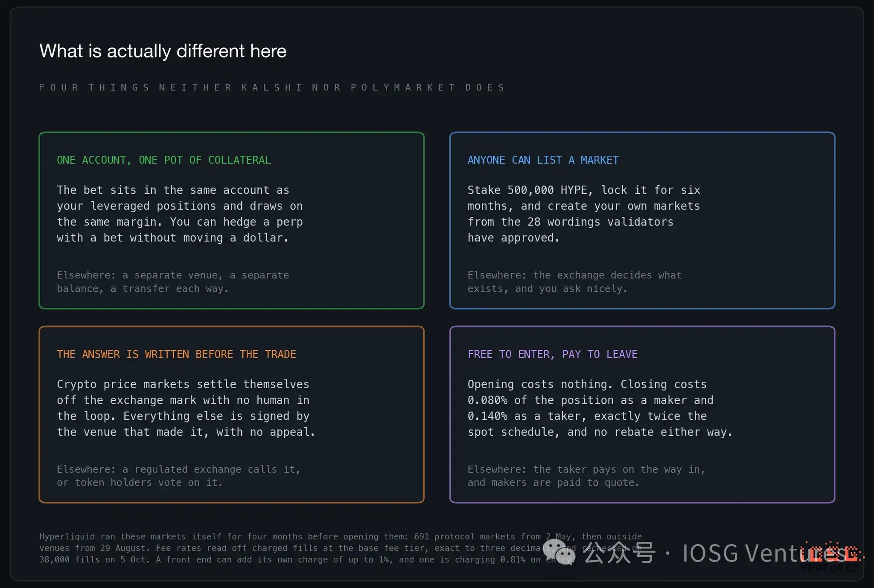
Task: Click the "VENTURES" text under the red logo
Action: click(x=829, y=567)
